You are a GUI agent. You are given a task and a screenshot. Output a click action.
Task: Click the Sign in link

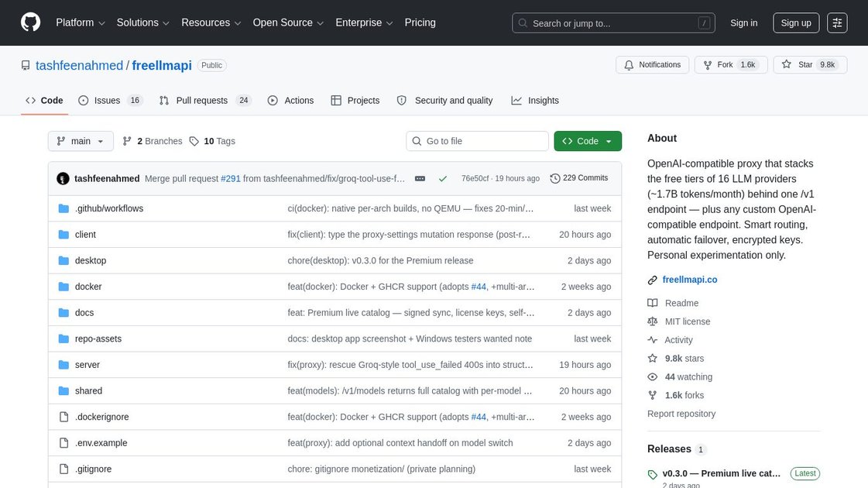pos(743,22)
